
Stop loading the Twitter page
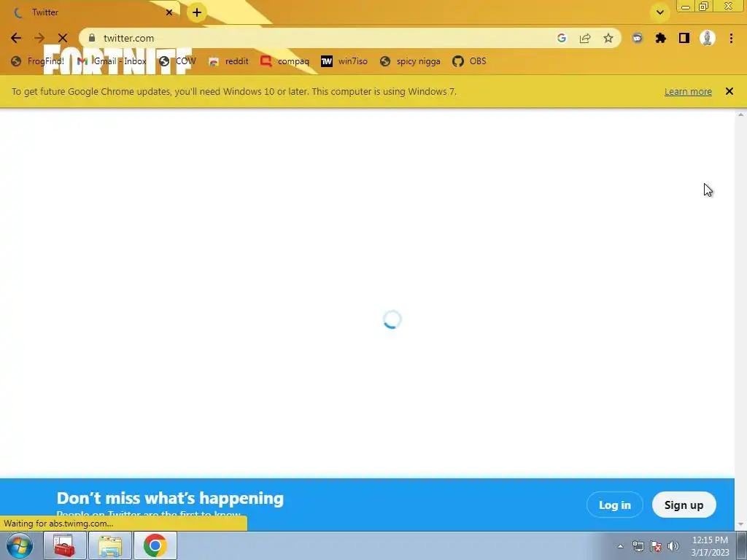(63, 38)
